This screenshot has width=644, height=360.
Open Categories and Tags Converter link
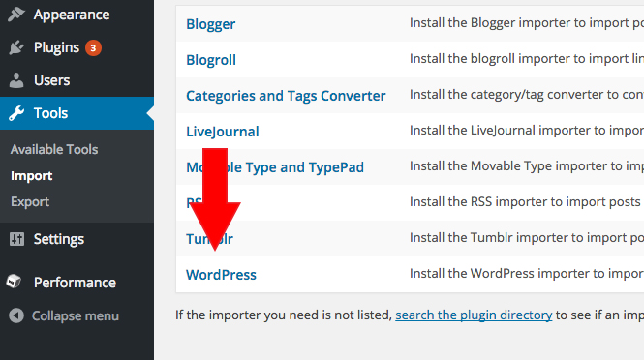[x=286, y=96]
